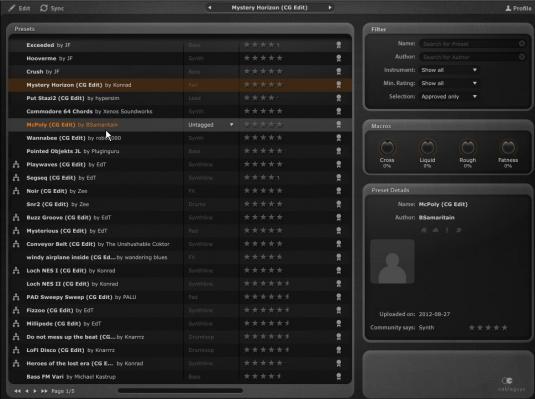Go to next preset arrow in title bar
Screen dimensions: 535x399
coord(330,8)
